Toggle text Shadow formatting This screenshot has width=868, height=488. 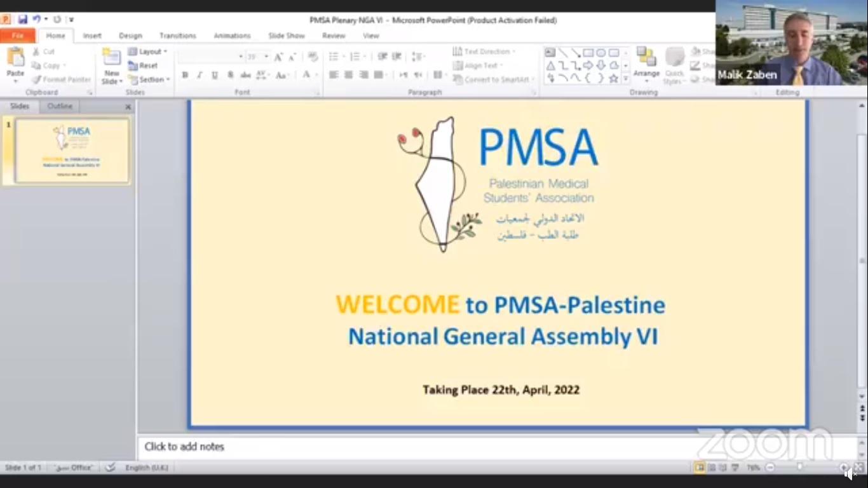point(230,75)
